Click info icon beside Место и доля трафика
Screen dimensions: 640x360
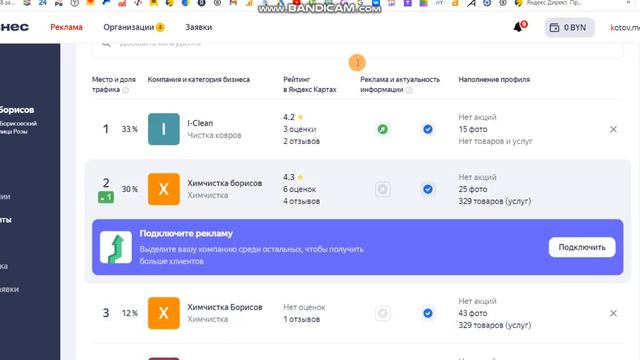[x=126, y=90]
